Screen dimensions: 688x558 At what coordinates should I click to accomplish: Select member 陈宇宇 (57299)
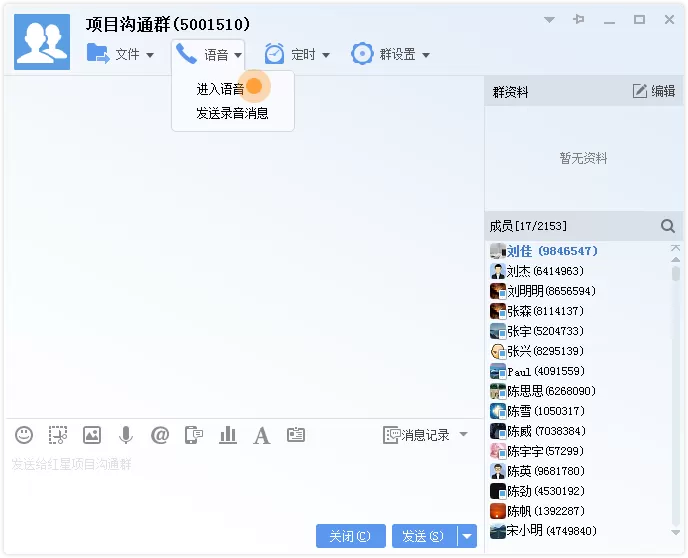[579, 451]
